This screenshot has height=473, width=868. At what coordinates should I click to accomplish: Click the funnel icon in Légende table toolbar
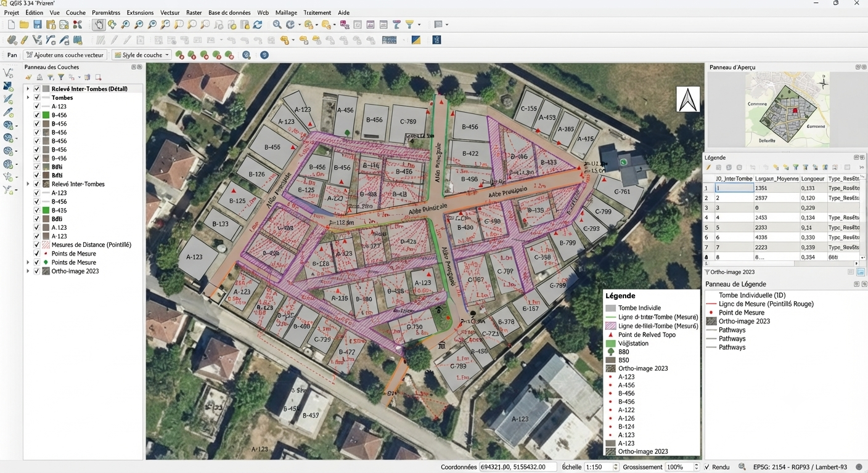796,168
